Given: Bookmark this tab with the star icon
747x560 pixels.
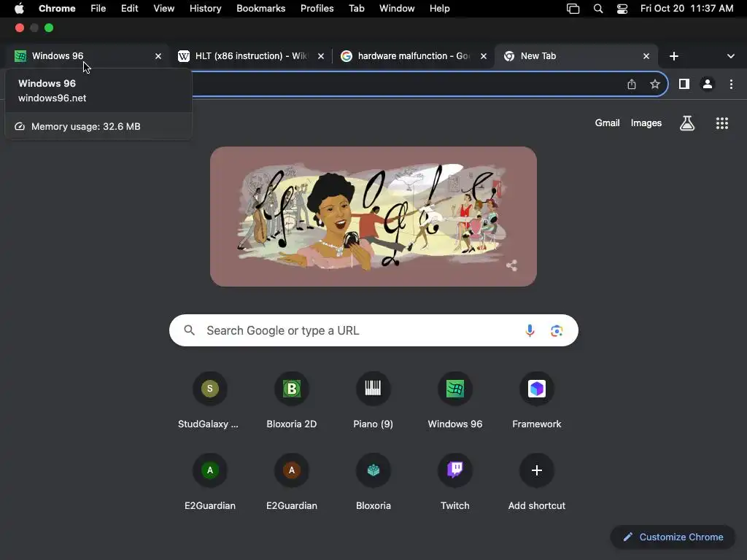Looking at the screenshot, I should pyautogui.click(x=655, y=85).
